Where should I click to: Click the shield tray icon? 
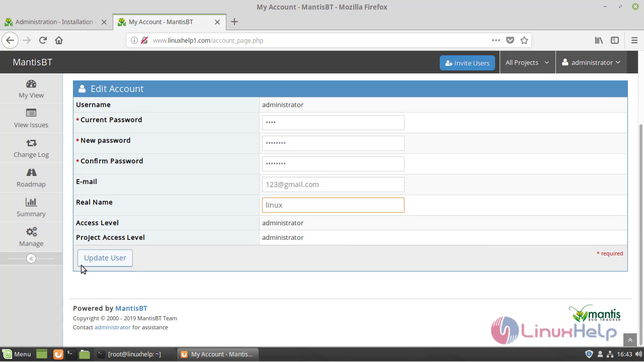point(589,354)
